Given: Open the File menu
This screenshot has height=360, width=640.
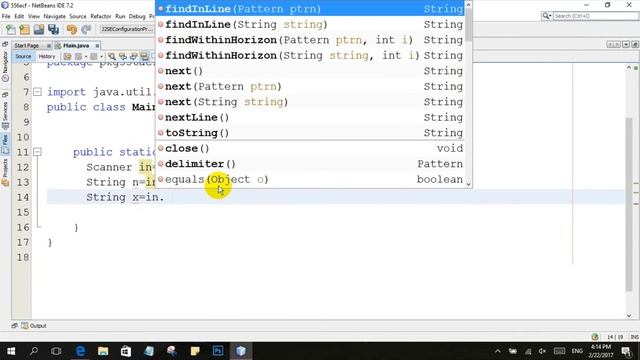Looking at the screenshot, I should tap(6, 16).
